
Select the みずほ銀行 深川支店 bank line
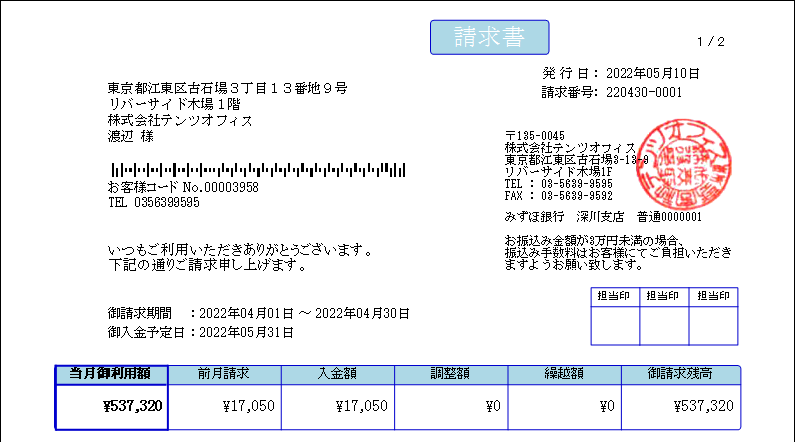[x=603, y=216]
